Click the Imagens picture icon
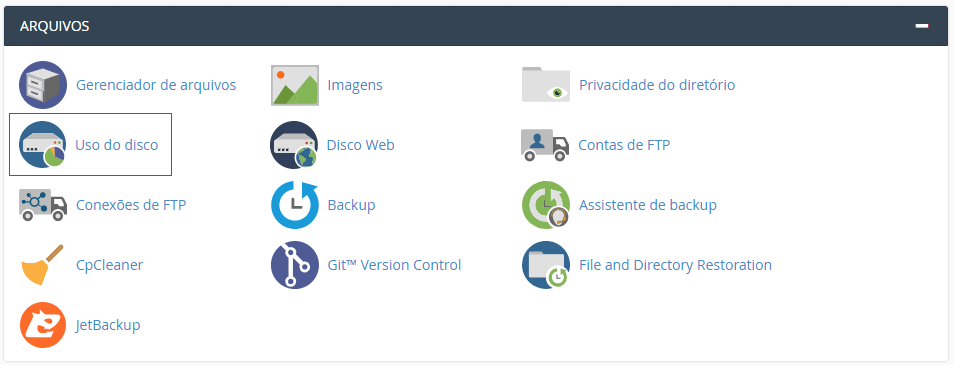The image size is (954, 365). click(x=294, y=85)
